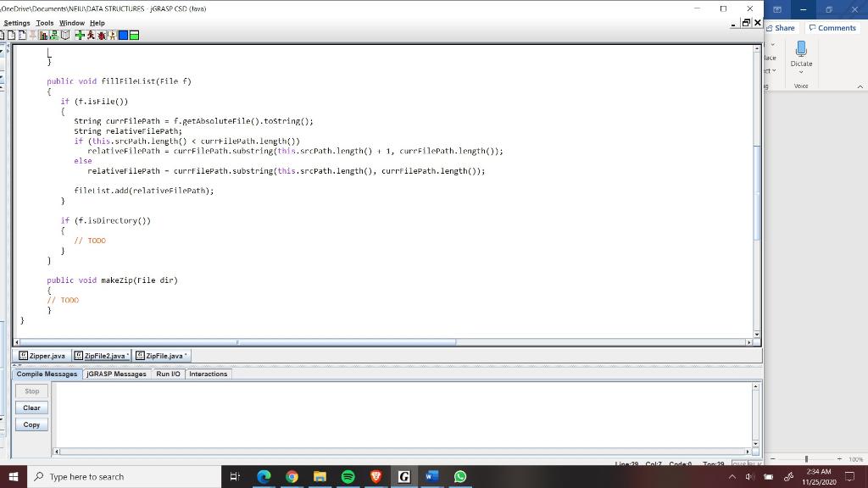Generate the CSD with the book icon

click(64, 35)
